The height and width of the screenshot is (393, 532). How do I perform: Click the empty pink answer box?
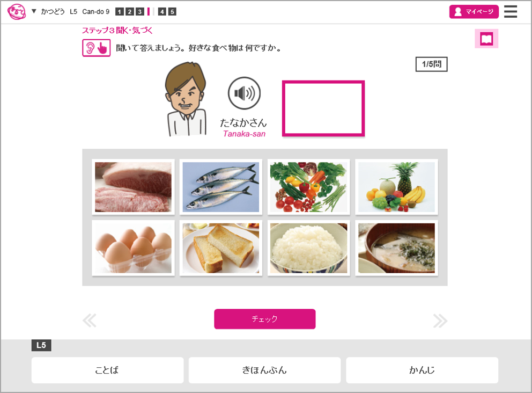pyautogui.click(x=323, y=108)
